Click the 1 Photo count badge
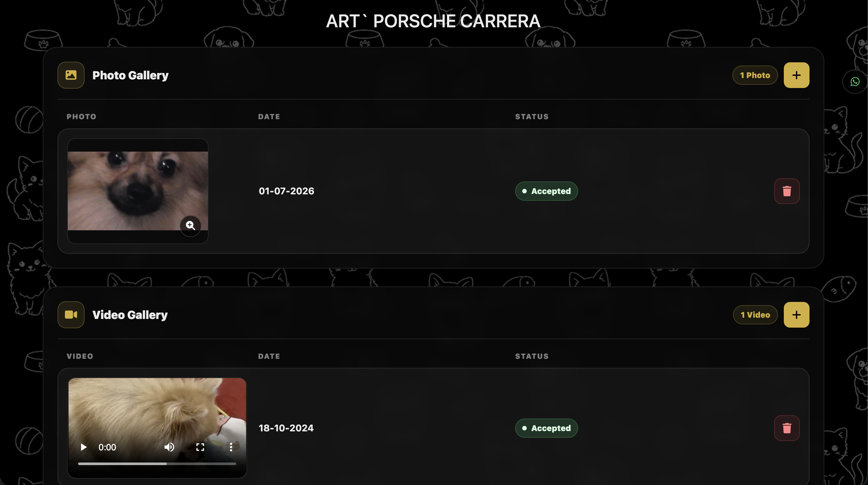 click(755, 75)
